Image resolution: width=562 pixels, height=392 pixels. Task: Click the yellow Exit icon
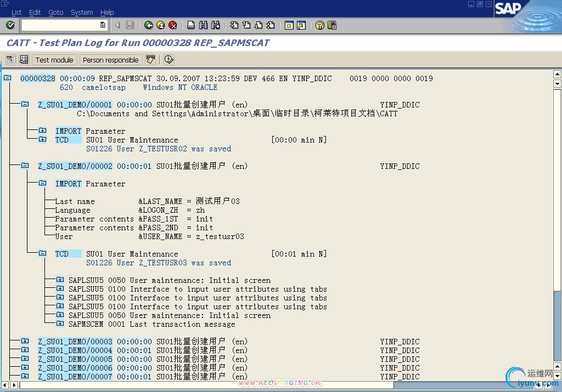coord(161,25)
